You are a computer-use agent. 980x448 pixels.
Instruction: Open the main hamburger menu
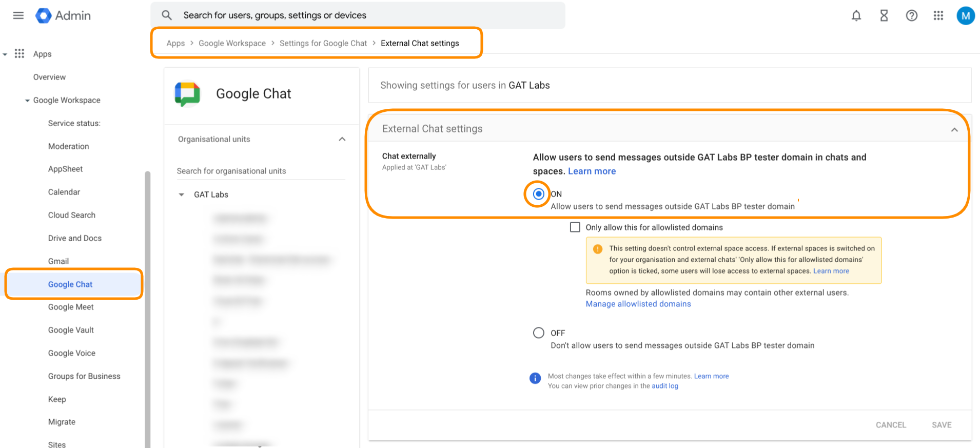pos(18,15)
